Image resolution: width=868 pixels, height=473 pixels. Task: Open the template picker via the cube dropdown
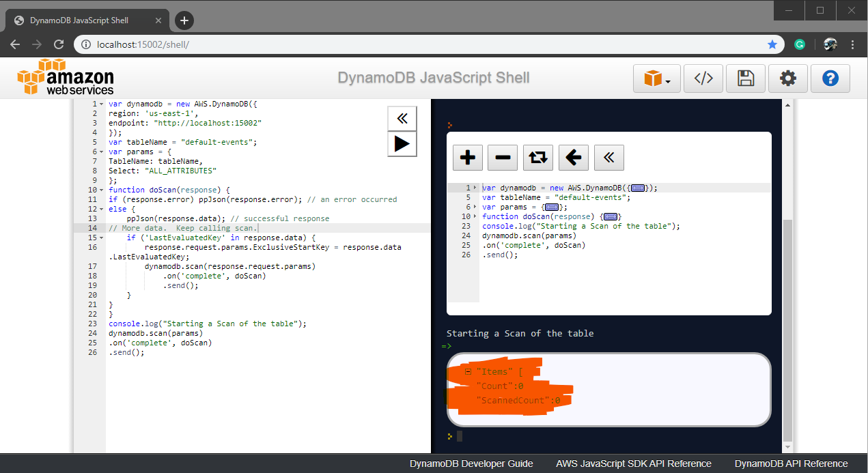point(656,78)
